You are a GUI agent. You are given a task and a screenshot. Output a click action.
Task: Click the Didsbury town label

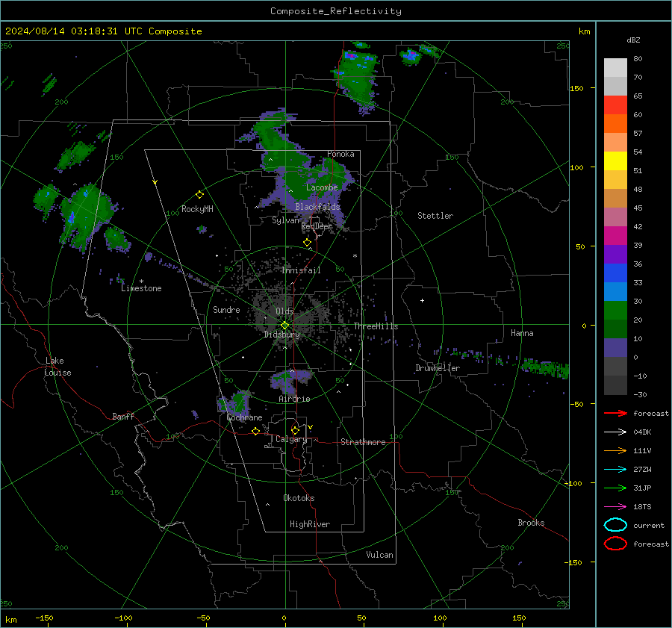(281, 335)
